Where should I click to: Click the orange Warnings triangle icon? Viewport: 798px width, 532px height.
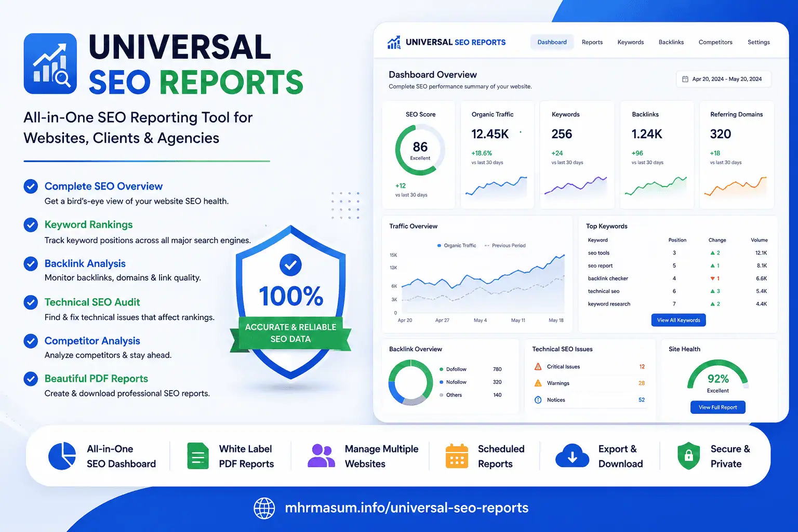[x=538, y=383]
